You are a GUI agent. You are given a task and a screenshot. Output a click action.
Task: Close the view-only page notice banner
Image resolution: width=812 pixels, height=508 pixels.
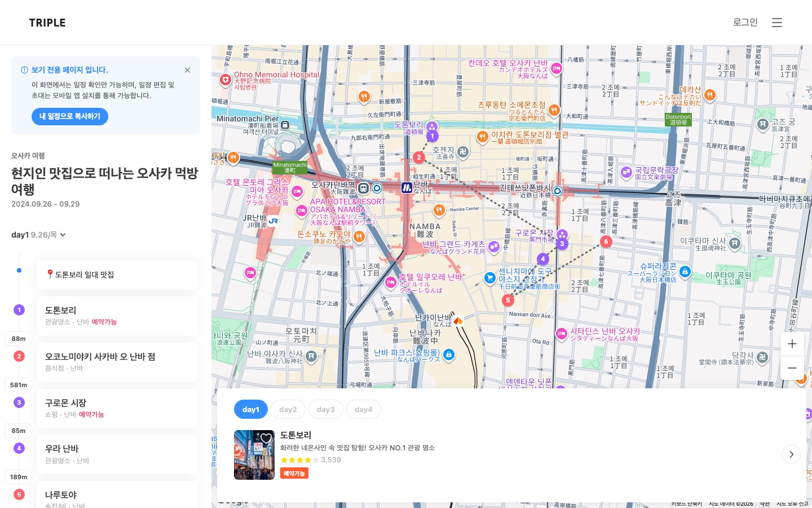click(x=187, y=70)
